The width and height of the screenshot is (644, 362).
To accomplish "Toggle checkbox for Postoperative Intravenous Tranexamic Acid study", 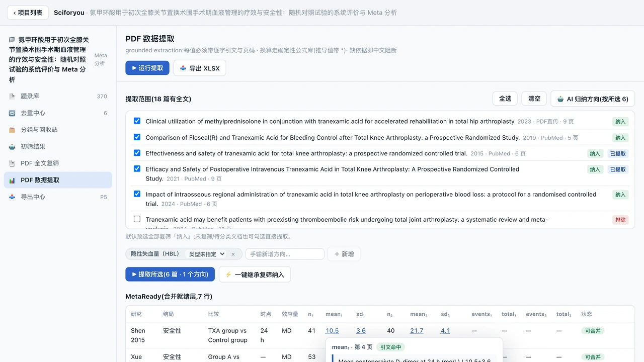I will 137,168.
